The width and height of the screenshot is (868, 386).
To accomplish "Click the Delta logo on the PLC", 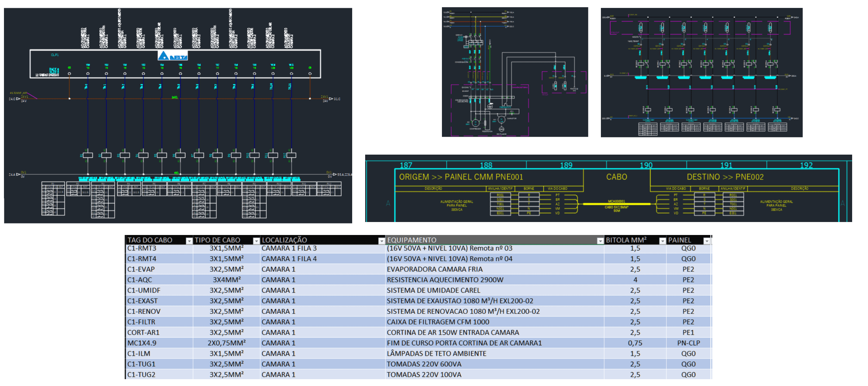I will click(173, 56).
